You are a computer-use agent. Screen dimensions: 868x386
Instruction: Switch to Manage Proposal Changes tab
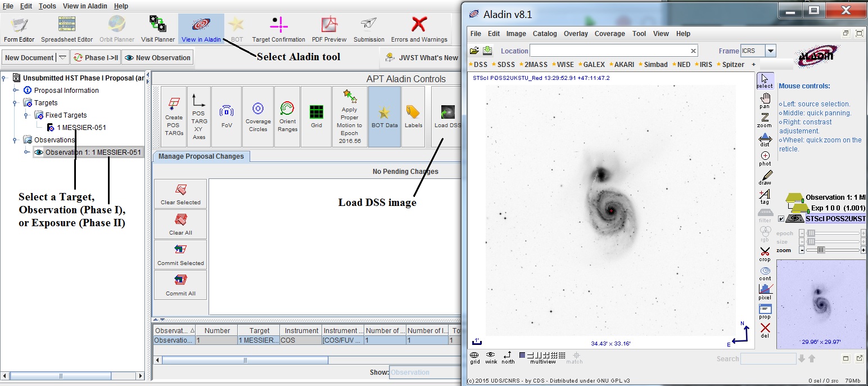(x=201, y=156)
